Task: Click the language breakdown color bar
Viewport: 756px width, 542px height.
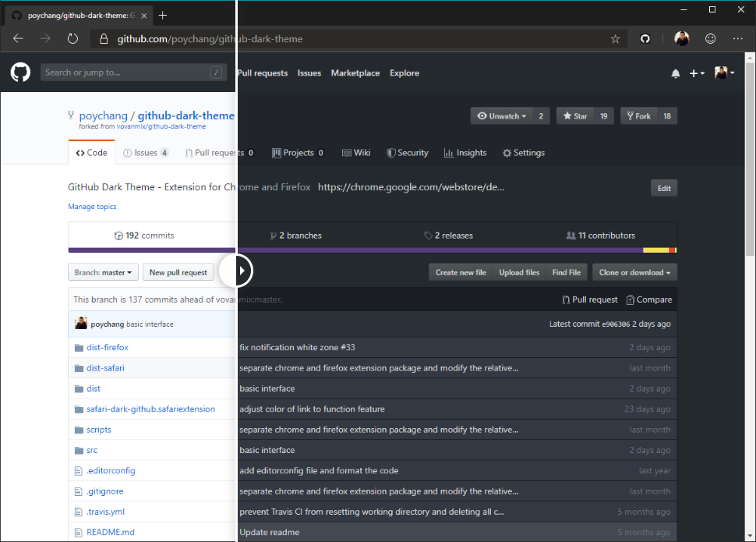Action: [373, 250]
